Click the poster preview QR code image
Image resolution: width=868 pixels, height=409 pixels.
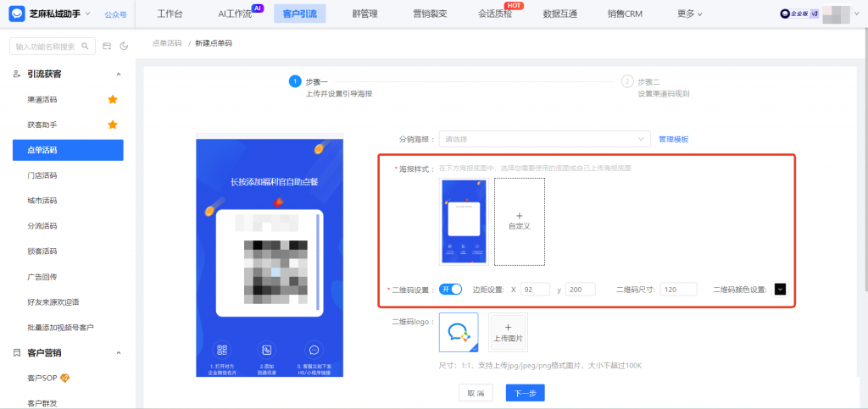pos(275,272)
